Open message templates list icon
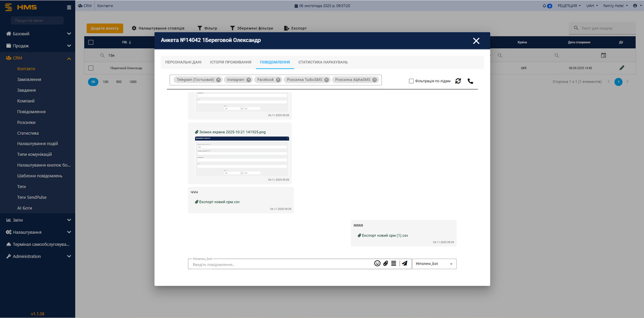Viewport: 644px width, 318px height. click(393, 264)
